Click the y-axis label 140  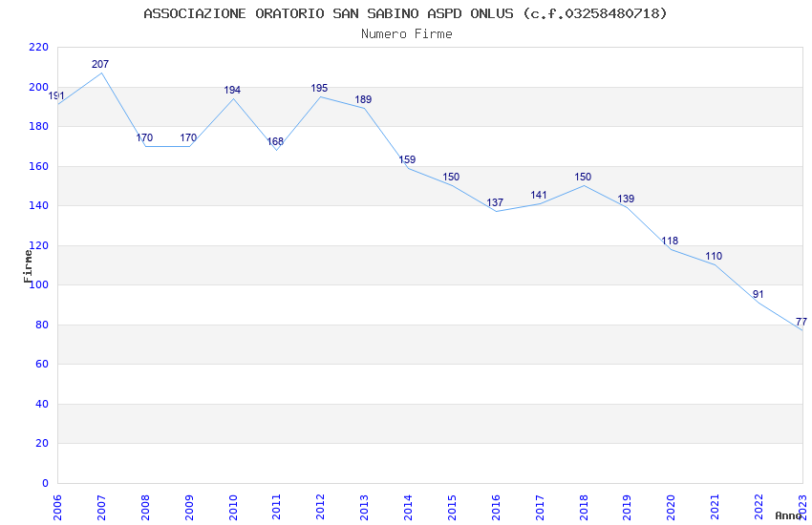(38, 205)
